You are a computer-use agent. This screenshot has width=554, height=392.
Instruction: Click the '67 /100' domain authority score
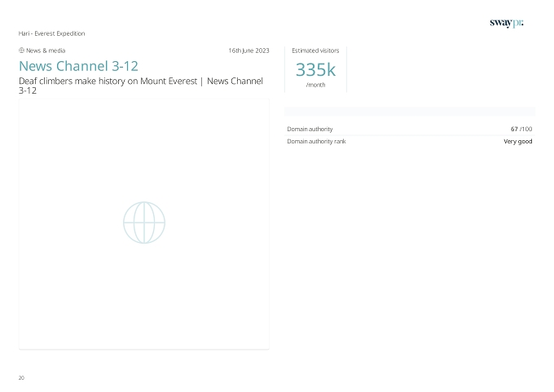(521, 129)
